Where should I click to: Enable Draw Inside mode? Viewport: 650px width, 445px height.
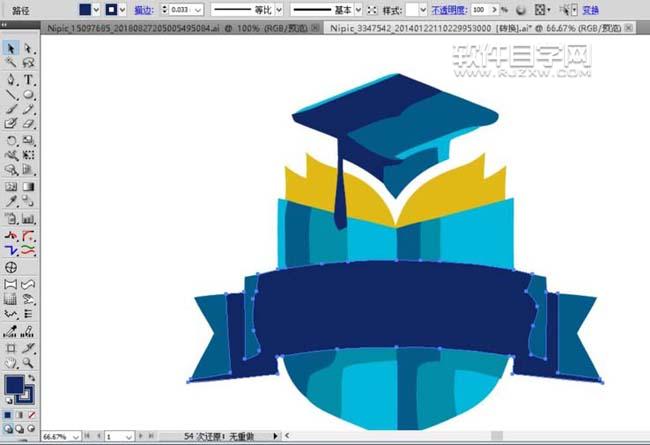click(x=31, y=428)
